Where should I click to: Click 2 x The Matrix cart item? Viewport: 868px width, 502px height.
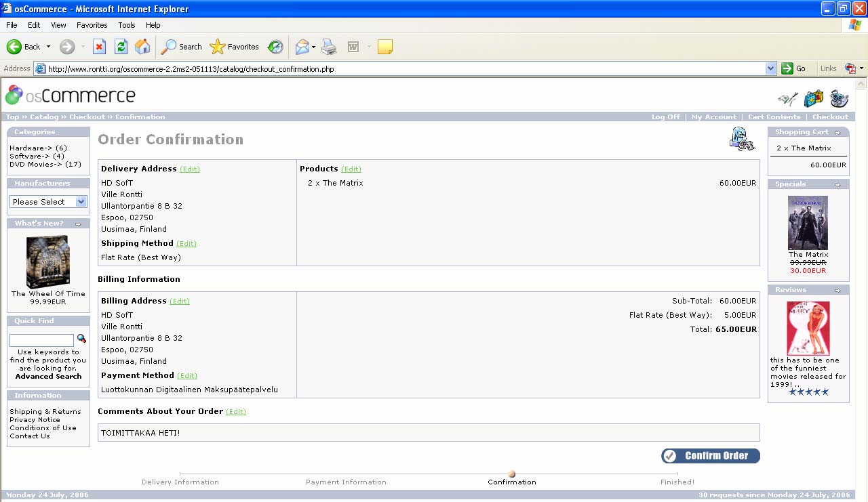click(804, 148)
